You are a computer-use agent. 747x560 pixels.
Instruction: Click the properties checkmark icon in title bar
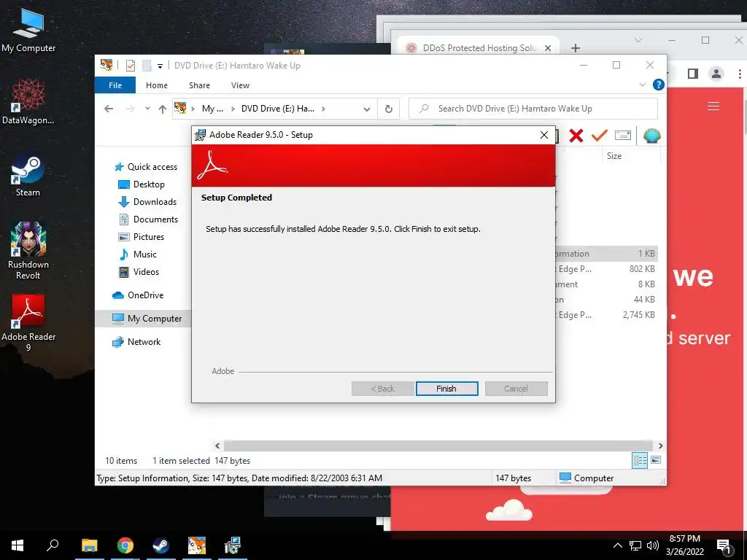click(x=131, y=65)
